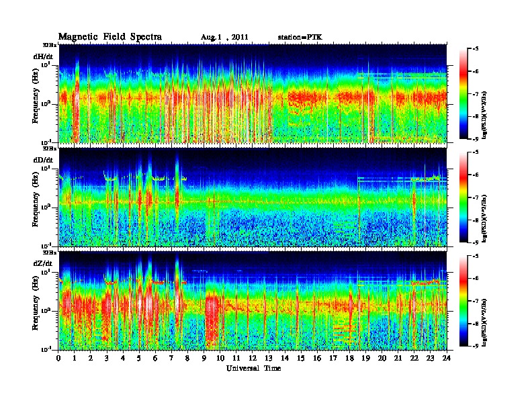This screenshot has width=532, height=411.
Task: Click the dZ/dt spectrogram plot
Action: 253,301
